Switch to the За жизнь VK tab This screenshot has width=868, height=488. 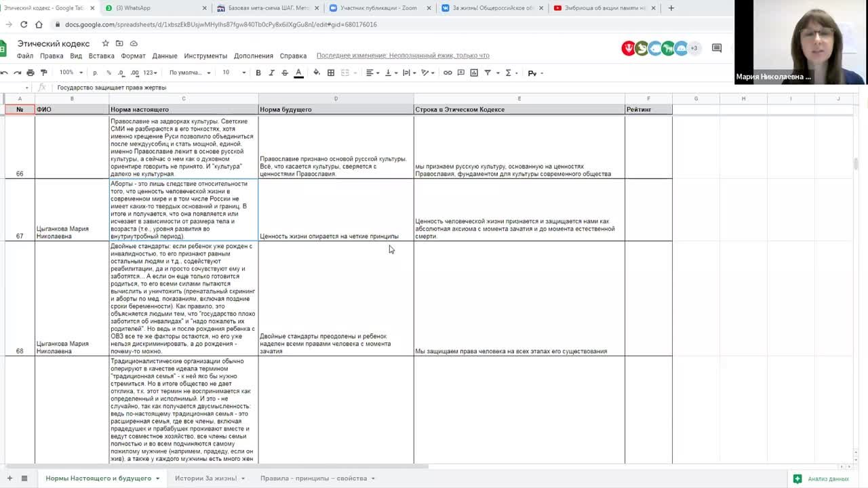coord(492,8)
